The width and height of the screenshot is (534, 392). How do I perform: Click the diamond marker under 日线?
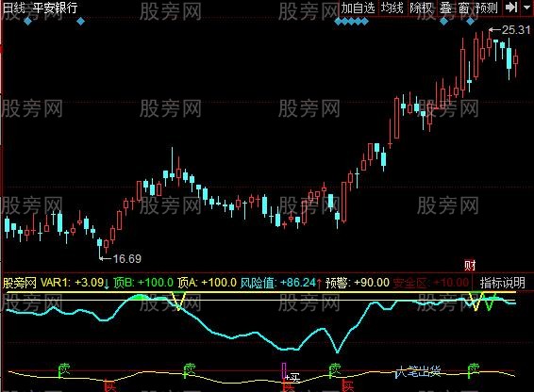(28, 22)
